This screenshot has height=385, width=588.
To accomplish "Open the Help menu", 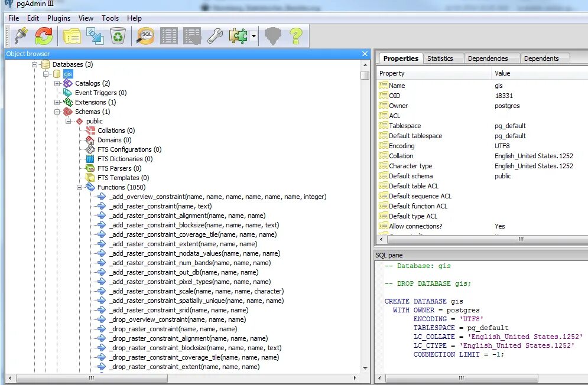I will tap(134, 18).
